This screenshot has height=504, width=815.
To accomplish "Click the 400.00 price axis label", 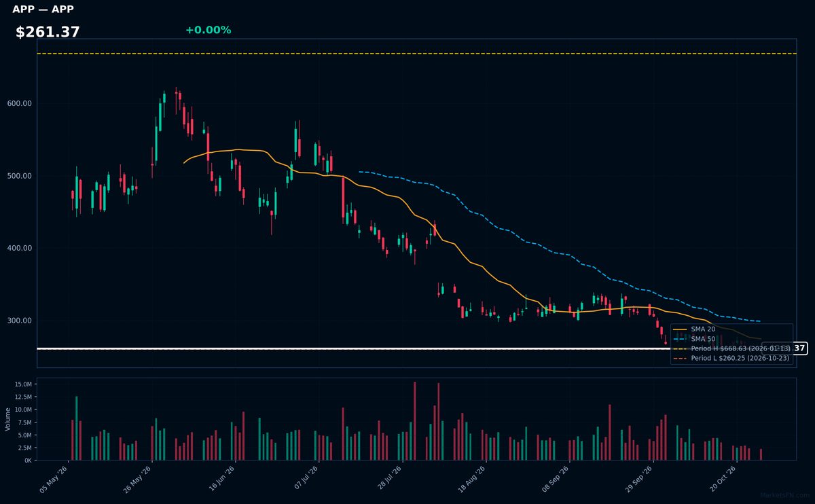I will pyautogui.click(x=19, y=249).
